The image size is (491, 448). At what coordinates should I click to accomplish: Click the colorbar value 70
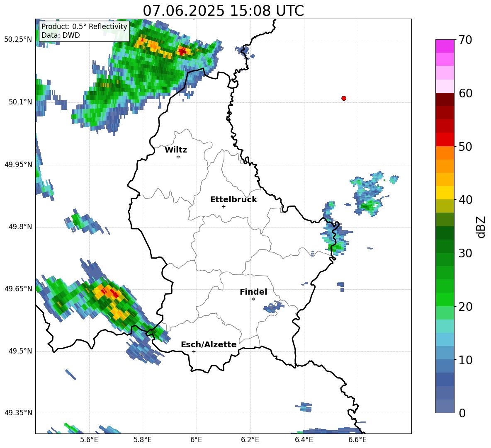[x=465, y=40]
